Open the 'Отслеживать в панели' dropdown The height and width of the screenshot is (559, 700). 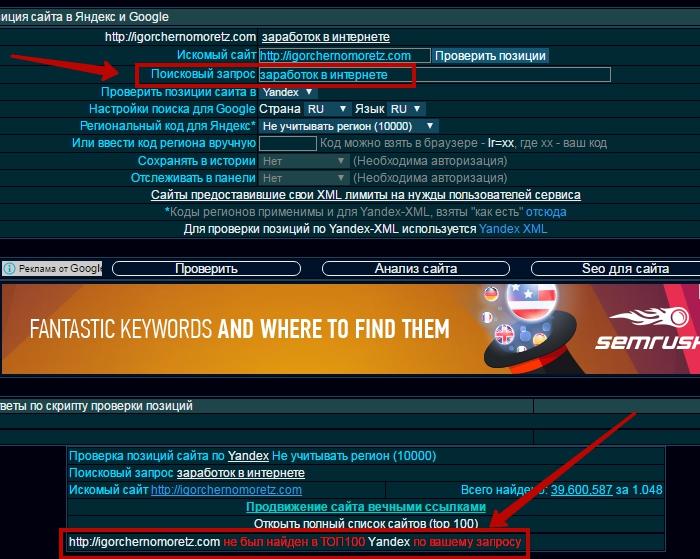click(x=304, y=178)
